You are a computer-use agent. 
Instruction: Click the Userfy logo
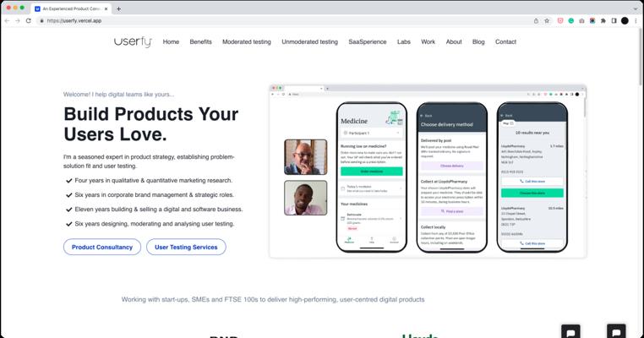point(133,42)
